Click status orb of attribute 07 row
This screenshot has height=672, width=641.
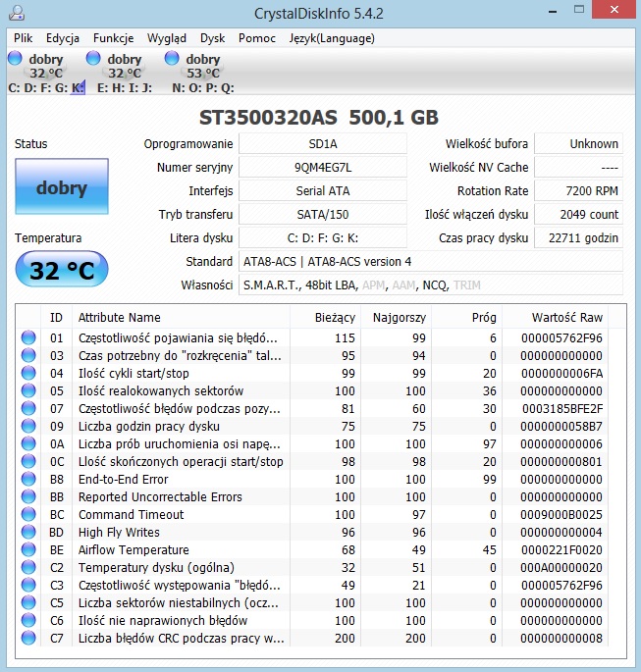pos(28,408)
